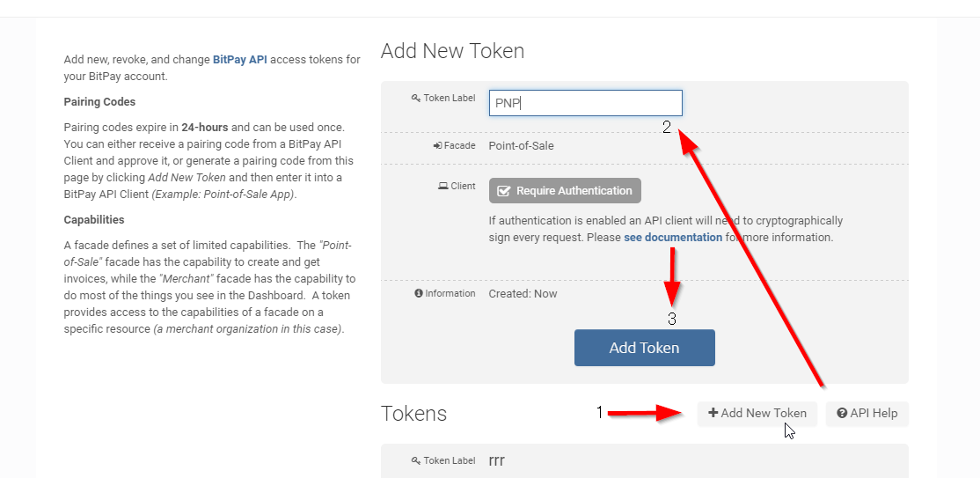The width and height of the screenshot is (980, 478).
Task: Click the blue Add Token button
Action: pyautogui.click(x=644, y=348)
